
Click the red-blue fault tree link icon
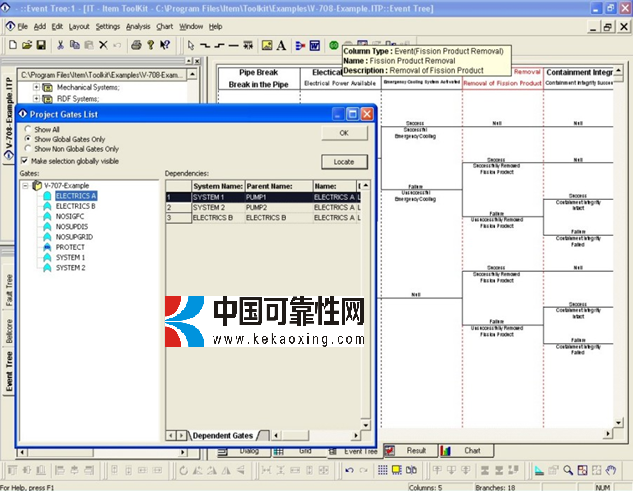[300, 45]
